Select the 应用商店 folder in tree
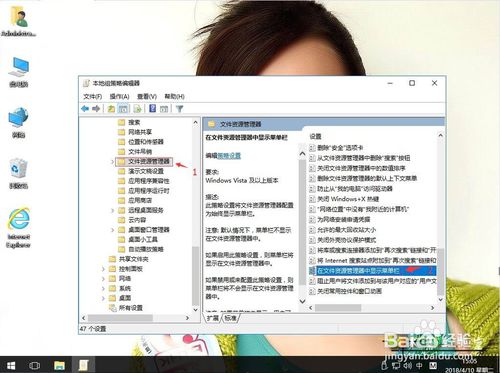Viewport: 500px width, 373px height. coord(140,200)
